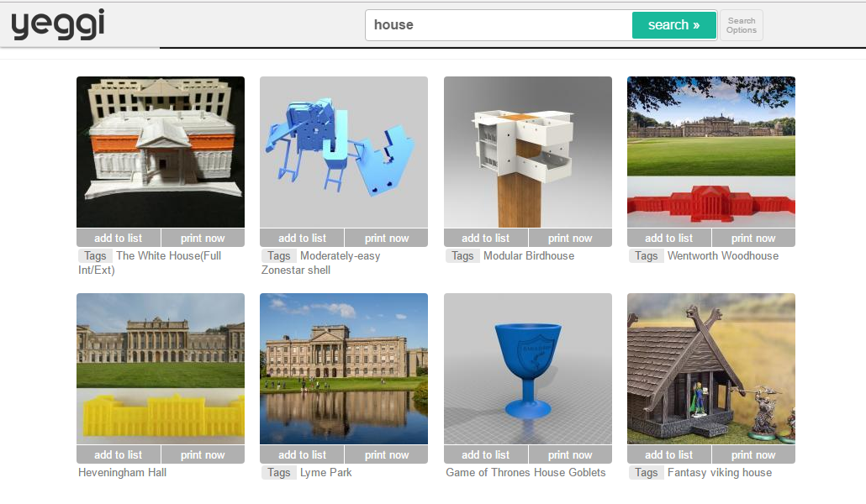The height and width of the screenshot is (504, 866).
Task: Click the yeggi logo
Action: click(x=57, y=24)
